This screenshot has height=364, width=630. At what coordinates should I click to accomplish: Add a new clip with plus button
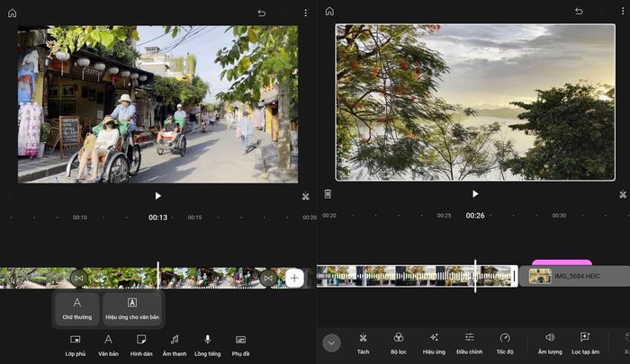tap(294, 278)
